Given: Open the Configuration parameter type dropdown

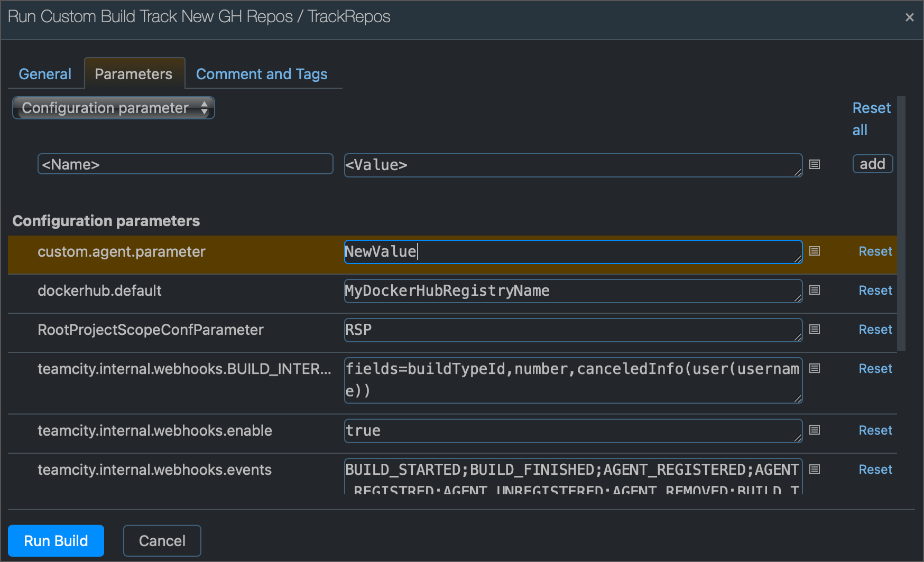Looking at the screenshot, I should [x=106, y=108].
